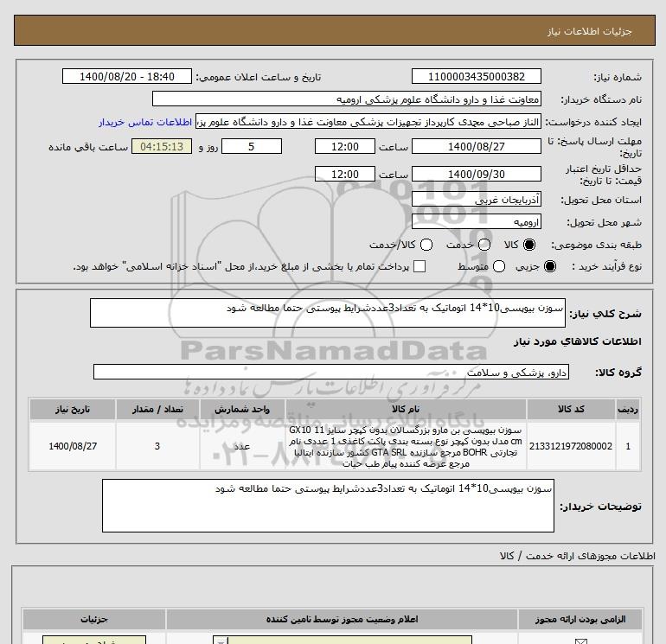Click the نام کالا column header
This screenshot has width=666, height=644.
click(x=406, y=409)
